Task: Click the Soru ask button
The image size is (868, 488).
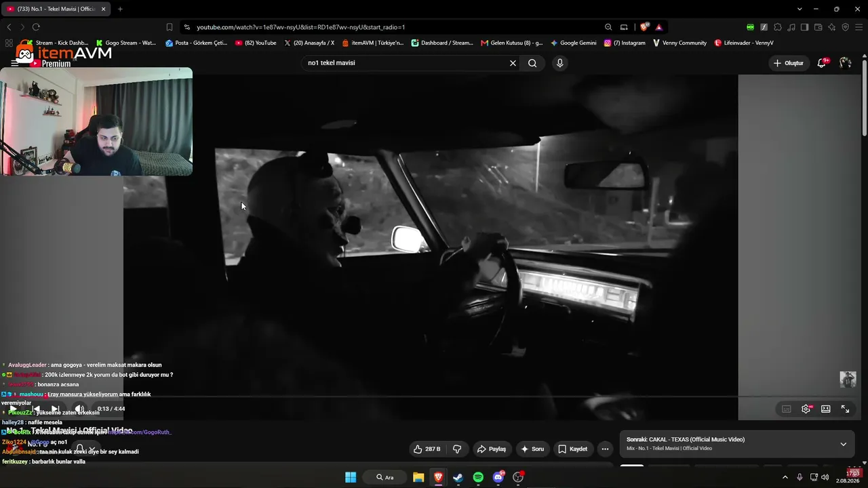Action: point(532,449)
